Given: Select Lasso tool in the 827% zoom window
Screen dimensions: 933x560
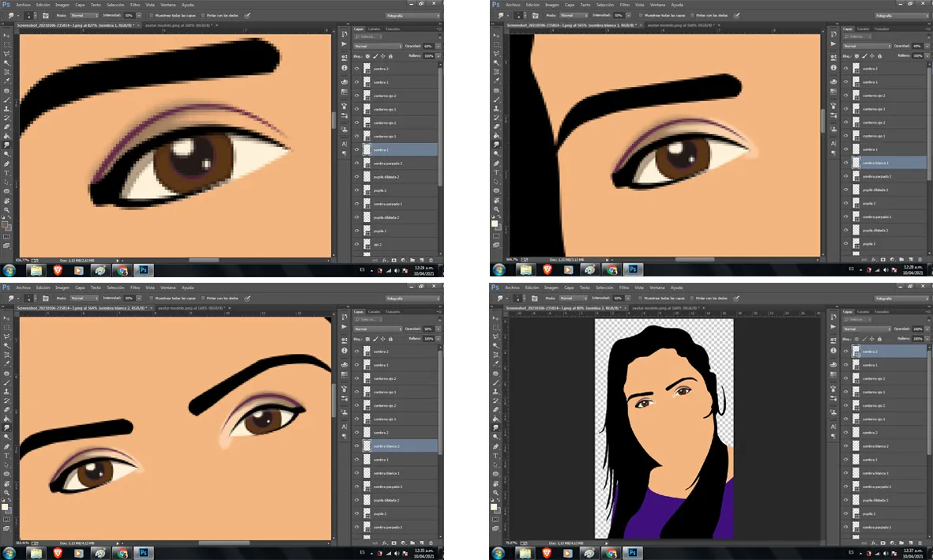Looking at the screenshot, I should [6, 54].
